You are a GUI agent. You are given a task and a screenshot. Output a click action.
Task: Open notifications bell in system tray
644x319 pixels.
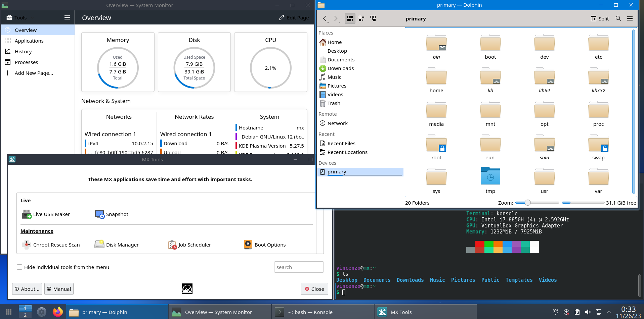556,312
